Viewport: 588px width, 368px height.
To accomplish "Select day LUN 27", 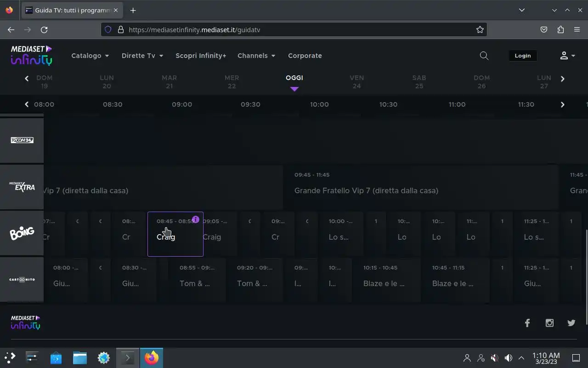I will pos(544,82).
